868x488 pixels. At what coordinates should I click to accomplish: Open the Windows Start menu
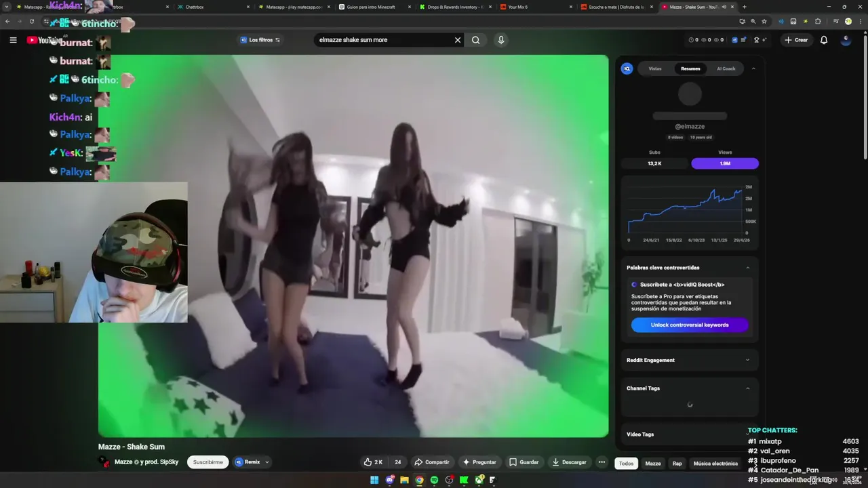click(374, 480)
